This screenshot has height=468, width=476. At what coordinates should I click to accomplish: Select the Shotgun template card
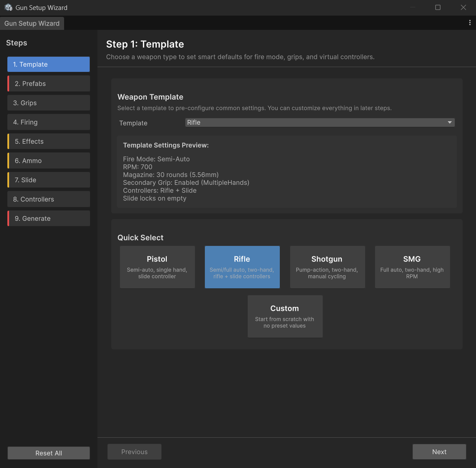pyautogui.click(x=327, y=267)
